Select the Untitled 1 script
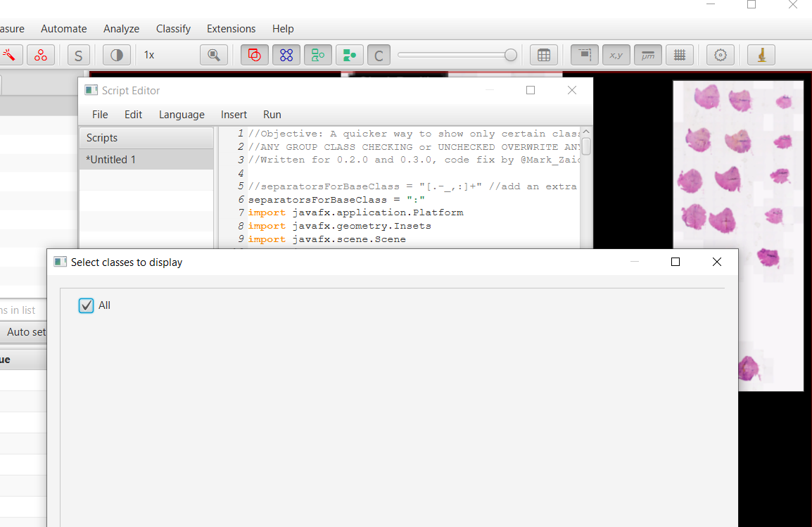812x527 pixels. [111, 159]
